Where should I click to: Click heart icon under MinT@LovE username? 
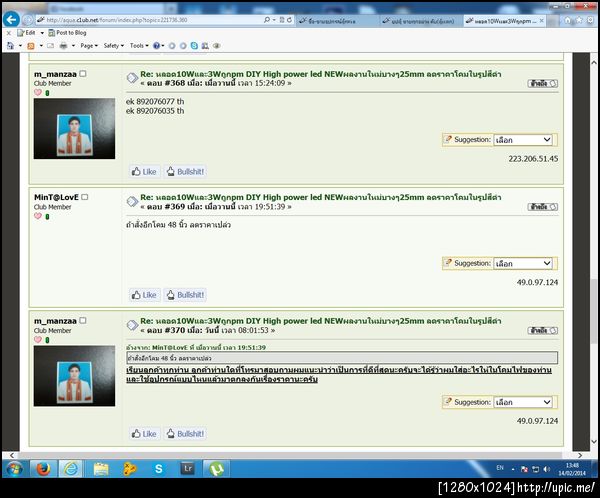tap(38, 216)
